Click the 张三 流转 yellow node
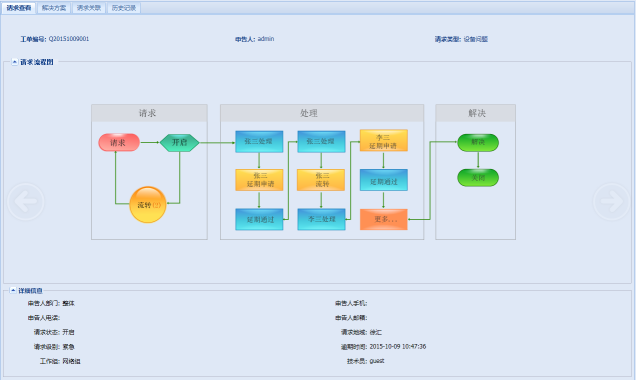The height and width of the screenshot is (380, 636). click(321, 180)
